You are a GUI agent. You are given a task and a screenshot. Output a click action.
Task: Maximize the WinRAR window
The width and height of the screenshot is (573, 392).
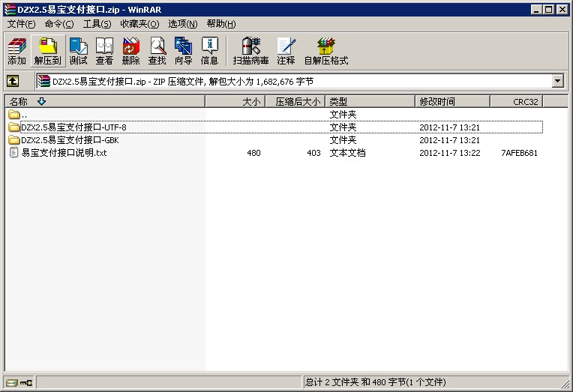(x=548, y=10)
